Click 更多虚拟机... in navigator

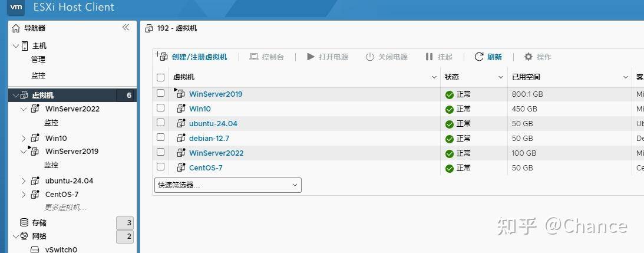(65, 208)
